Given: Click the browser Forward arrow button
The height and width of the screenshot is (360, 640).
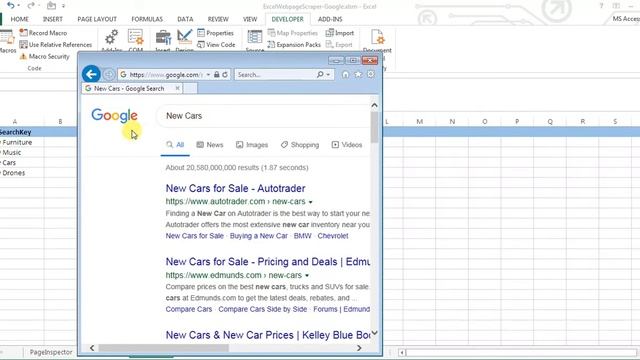Looking at the screenshot, I should (x=109, y=75).
